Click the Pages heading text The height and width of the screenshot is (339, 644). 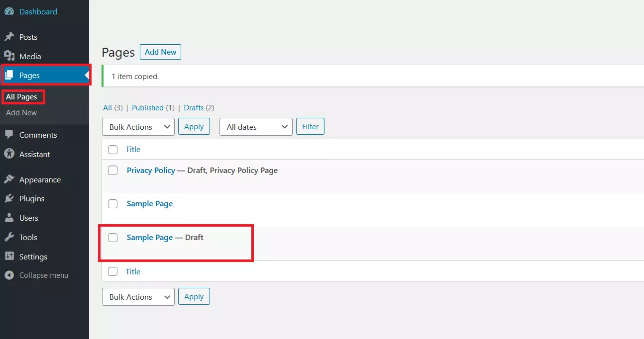(x=118, y=52)
